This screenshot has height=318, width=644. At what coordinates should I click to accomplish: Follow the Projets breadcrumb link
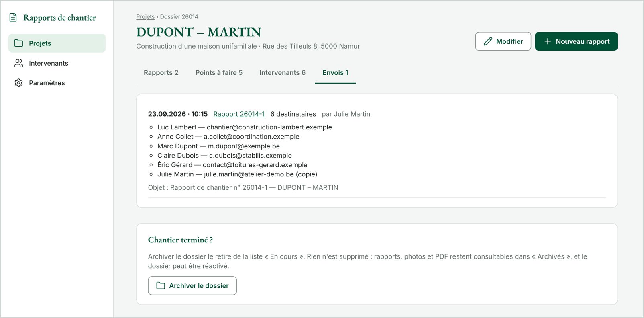click(x=145, y=17)
